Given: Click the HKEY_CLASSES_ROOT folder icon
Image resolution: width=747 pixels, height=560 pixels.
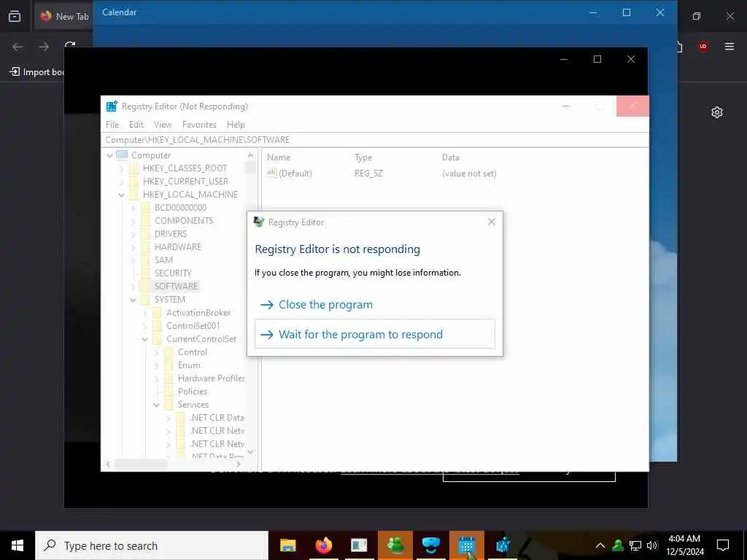Looking at the screenshot, I should tap(134, 168).
